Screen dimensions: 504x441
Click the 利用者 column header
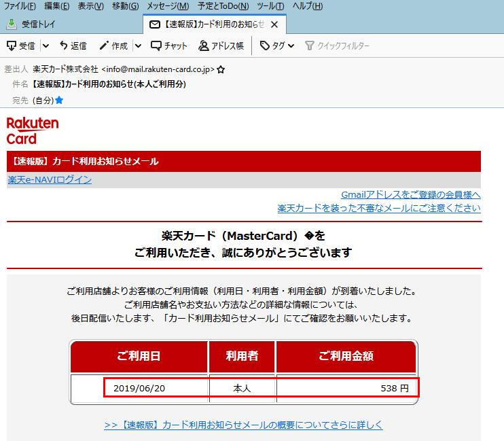click(x=242, y=356)
